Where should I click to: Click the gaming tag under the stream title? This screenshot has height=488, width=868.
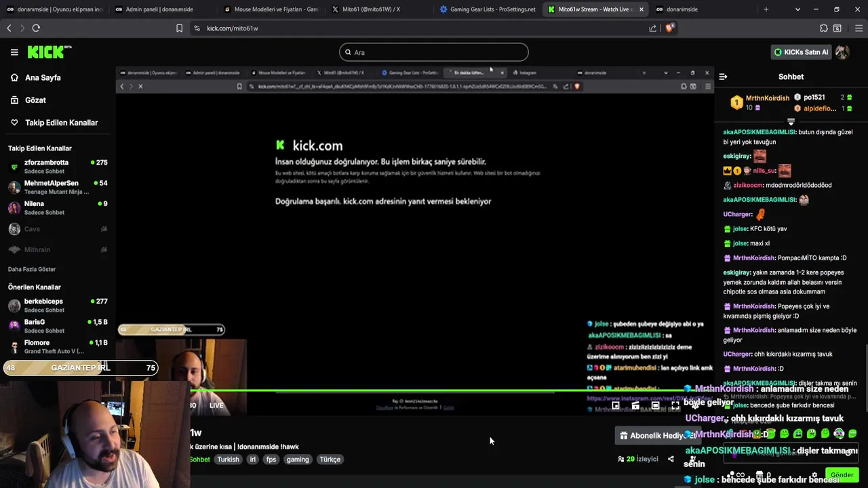coord(298,459)
